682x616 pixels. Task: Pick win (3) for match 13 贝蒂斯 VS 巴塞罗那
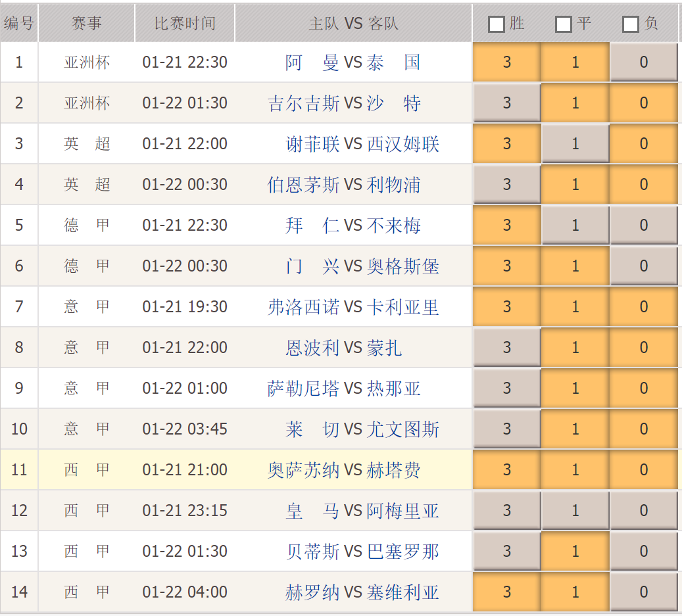[x=507, y=551]
